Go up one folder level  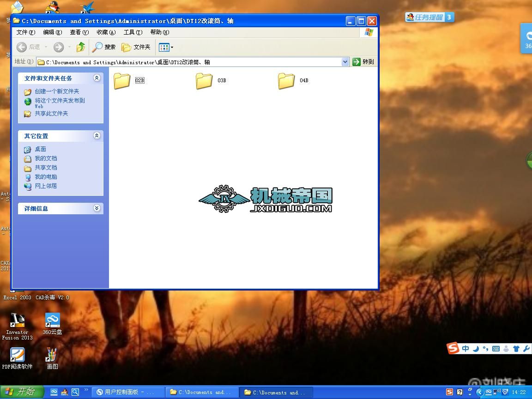click(81, 47)
